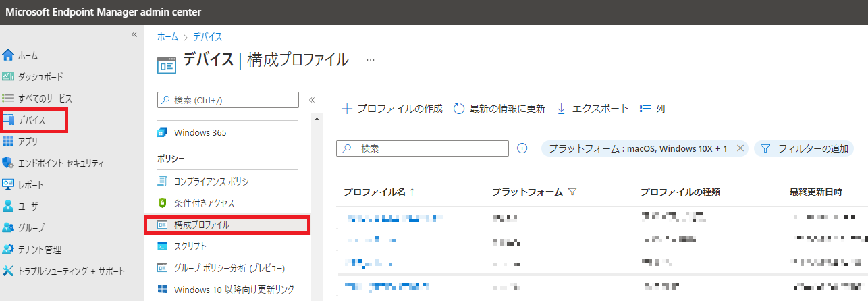Go to ホーム breadcrumb link
Image resolution: width=868 pixels, height=301 pixels.
168,37
